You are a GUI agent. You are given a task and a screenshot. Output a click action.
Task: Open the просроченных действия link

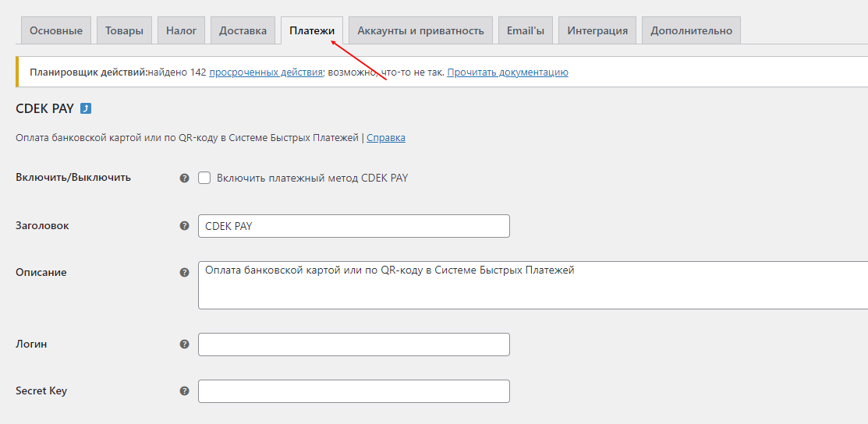266,72
